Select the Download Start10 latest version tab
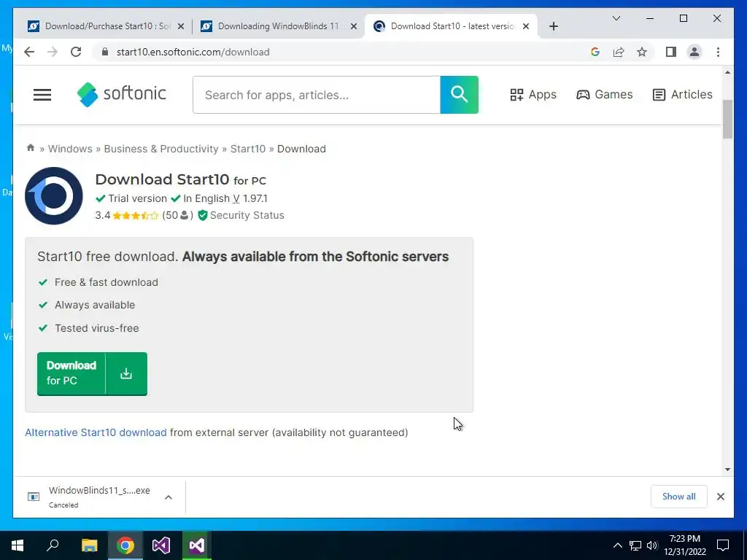Viewport: 747px width, 560px height. coord(451,26)
